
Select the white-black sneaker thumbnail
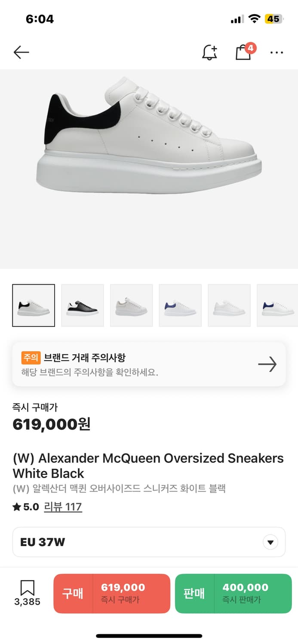tap(34, 305)
